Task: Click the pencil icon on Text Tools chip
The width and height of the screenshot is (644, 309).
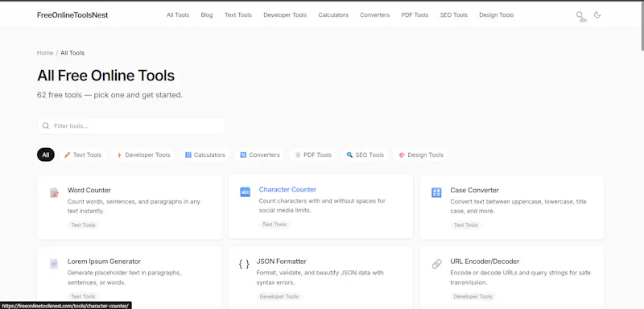Action: [x=68, y=155]
